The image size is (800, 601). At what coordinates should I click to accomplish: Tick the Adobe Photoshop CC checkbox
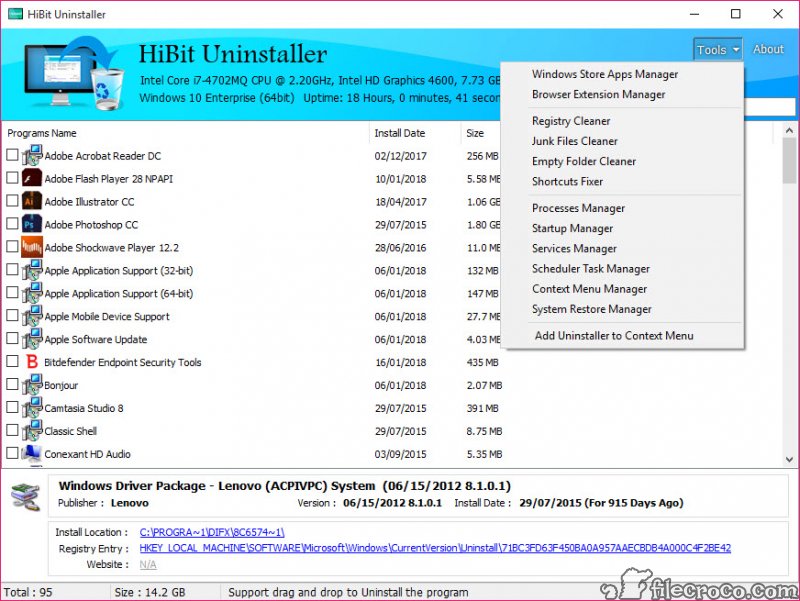tap(12, 223)
